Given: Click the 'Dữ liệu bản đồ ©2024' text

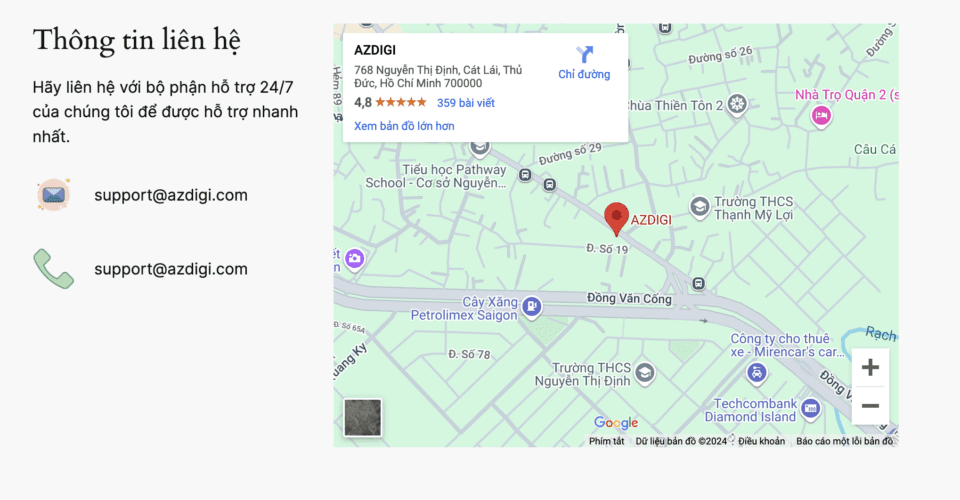Looking at the screenshot, I should pyautogui.click(x=681, y=441).
